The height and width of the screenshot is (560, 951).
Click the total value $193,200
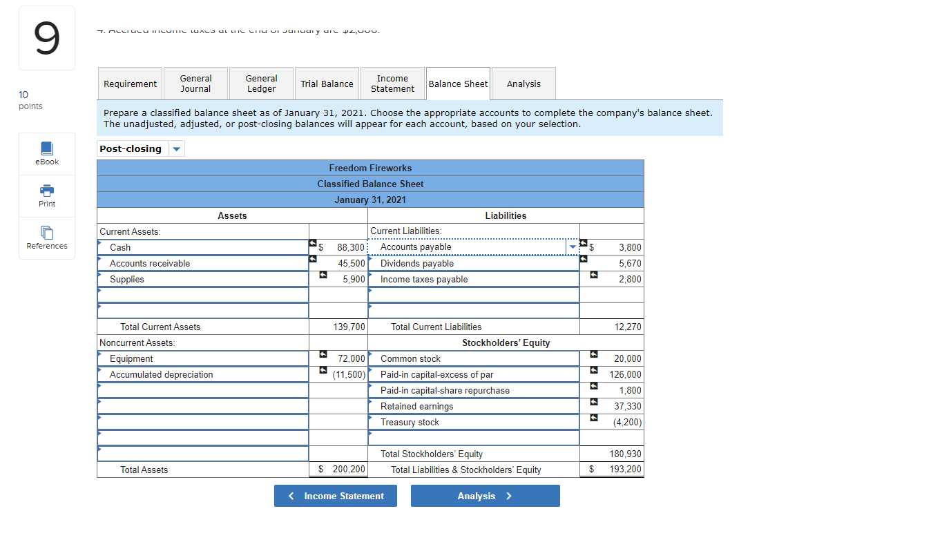[612, 470]
